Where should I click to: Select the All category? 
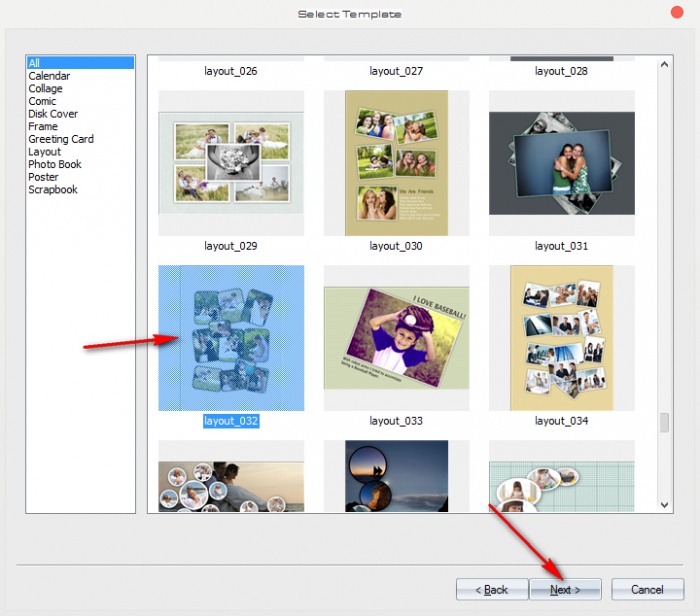click(80, 62)
